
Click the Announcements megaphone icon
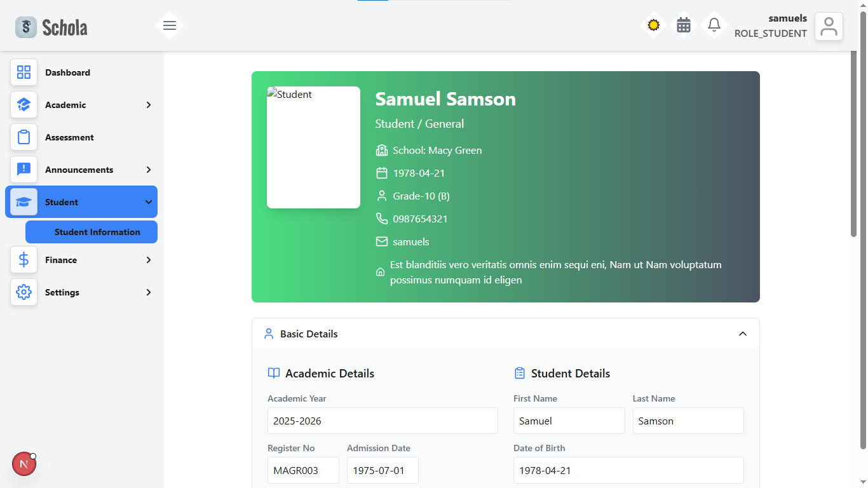point(24,170)
